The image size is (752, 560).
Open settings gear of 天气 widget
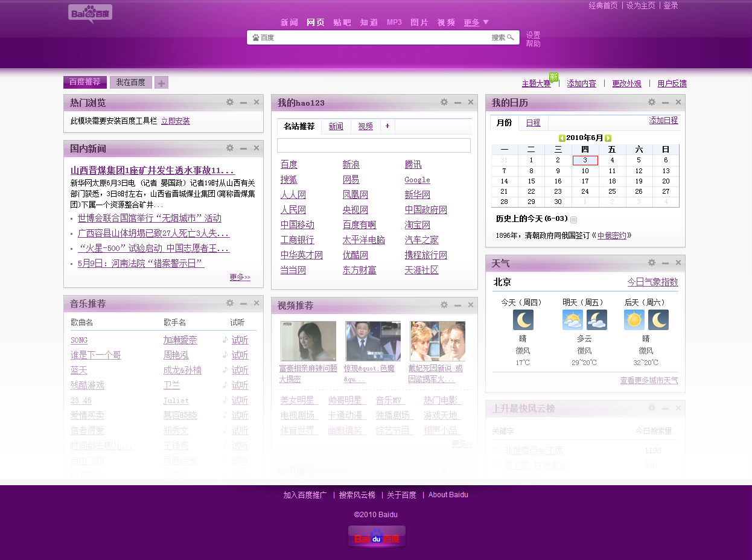(652, 262)
